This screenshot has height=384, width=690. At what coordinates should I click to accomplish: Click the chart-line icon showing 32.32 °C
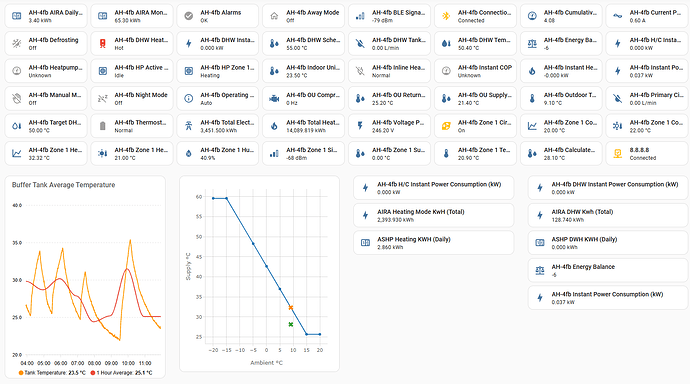pyautogui.click(x=17, y=153)
